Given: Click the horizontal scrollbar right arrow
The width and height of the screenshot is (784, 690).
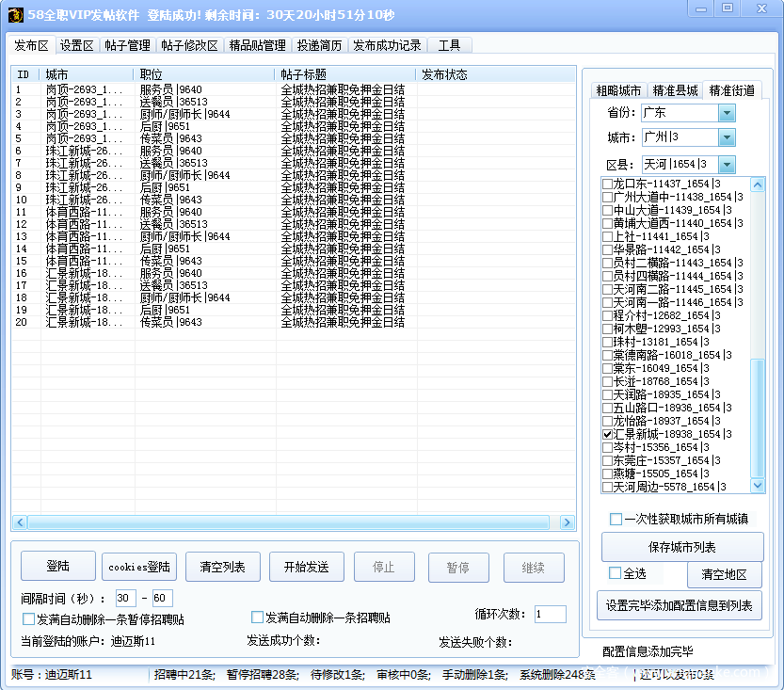Looking at the screenshot, I should point(567,522).
